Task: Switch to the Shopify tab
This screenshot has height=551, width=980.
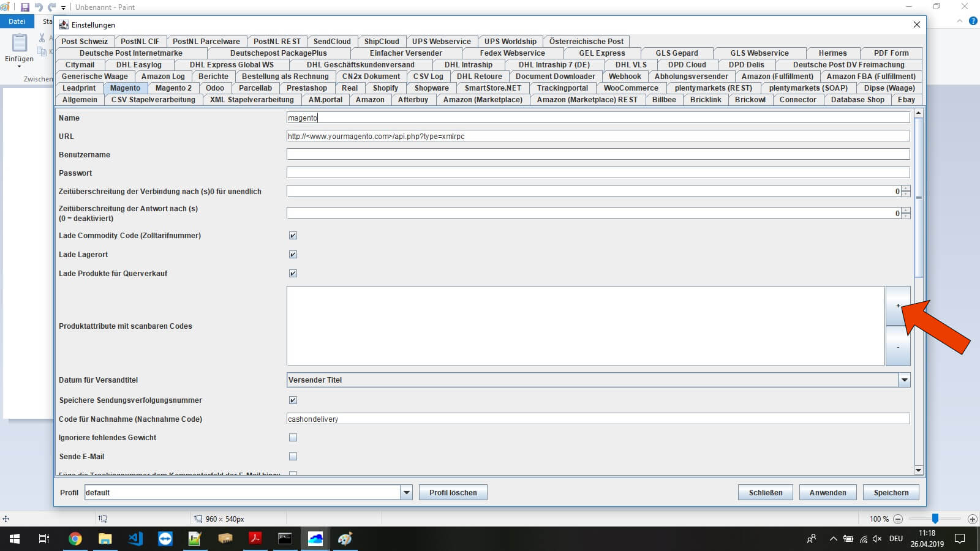Action: 385,88
